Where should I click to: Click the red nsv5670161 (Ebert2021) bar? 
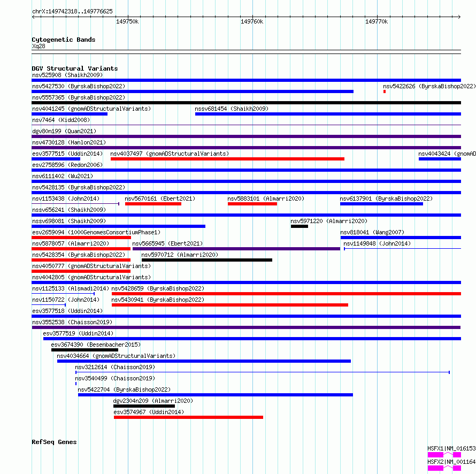153,204
